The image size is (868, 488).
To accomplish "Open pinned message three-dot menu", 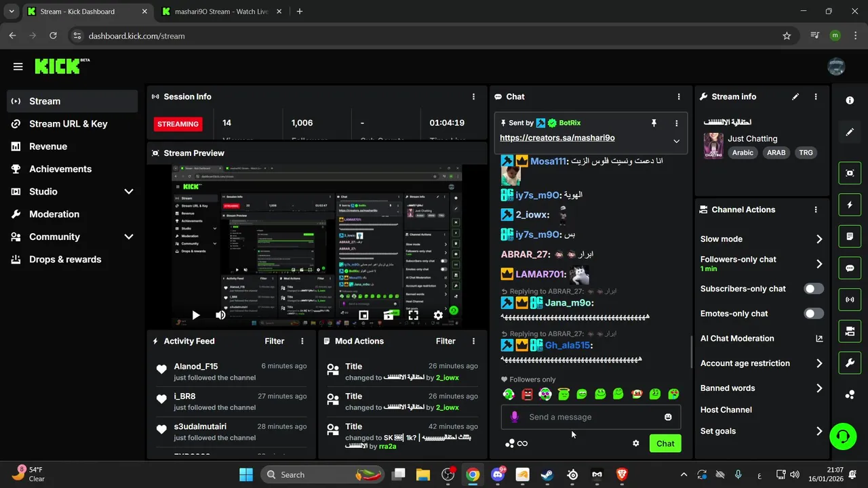I will (x=676, y=123).
